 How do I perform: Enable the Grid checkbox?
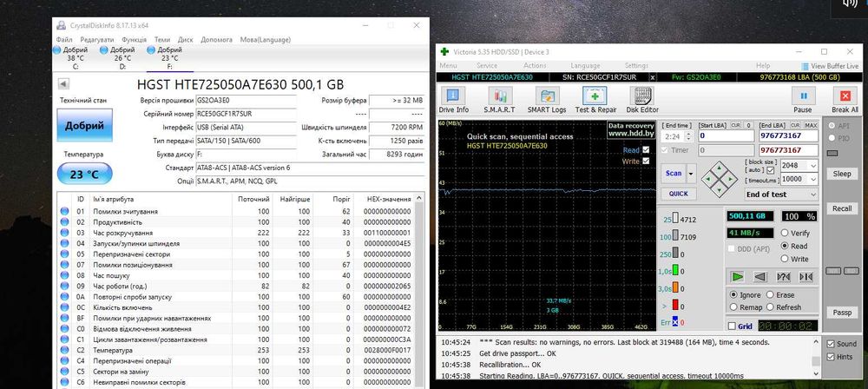point(732,326)
